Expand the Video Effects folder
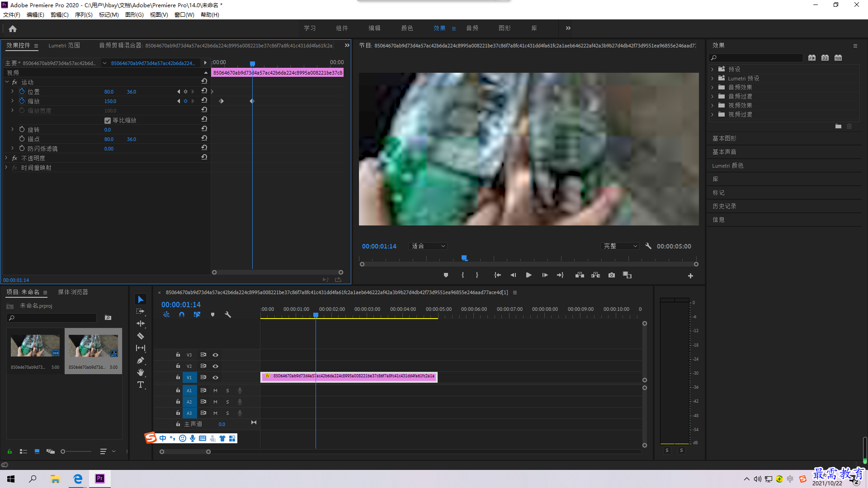The height and width of the screenshot is (488, 868). (712, 105)
